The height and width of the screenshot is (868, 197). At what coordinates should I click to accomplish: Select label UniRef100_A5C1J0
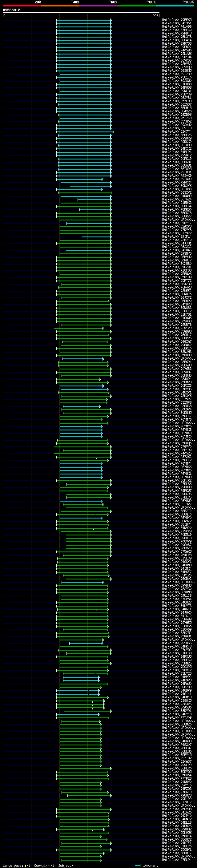pyautogui.click(x=176, y=78)
